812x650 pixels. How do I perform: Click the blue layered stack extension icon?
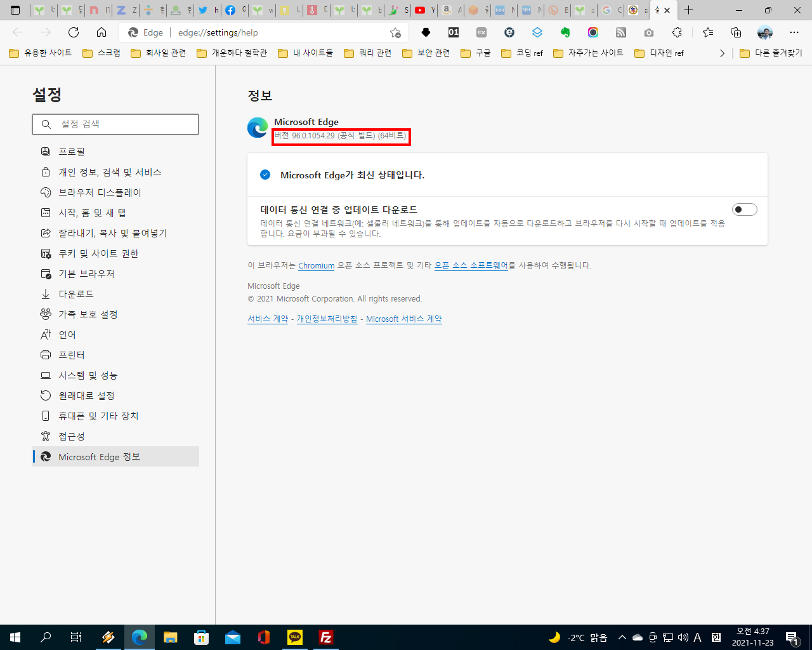point(537,32)
